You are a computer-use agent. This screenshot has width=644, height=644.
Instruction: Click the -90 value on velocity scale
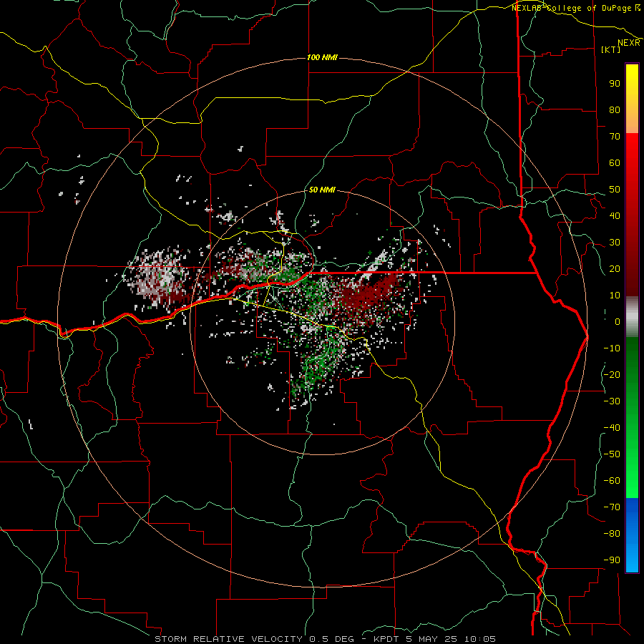coord(612,560)
